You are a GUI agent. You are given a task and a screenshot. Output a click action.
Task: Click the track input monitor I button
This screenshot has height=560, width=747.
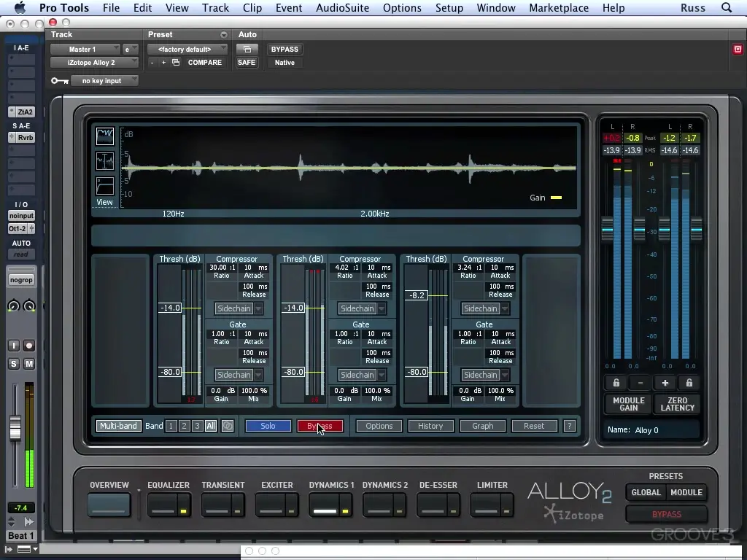click(x=13, y=346)
